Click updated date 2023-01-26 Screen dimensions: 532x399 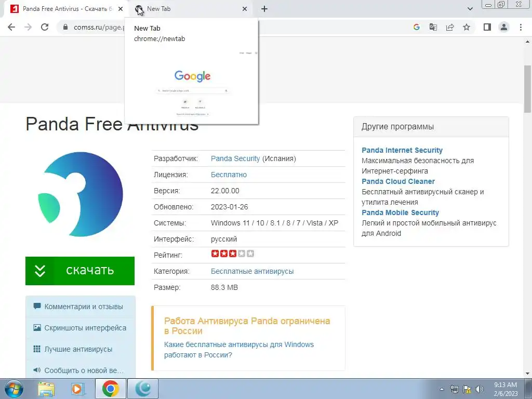click(229, 207)
